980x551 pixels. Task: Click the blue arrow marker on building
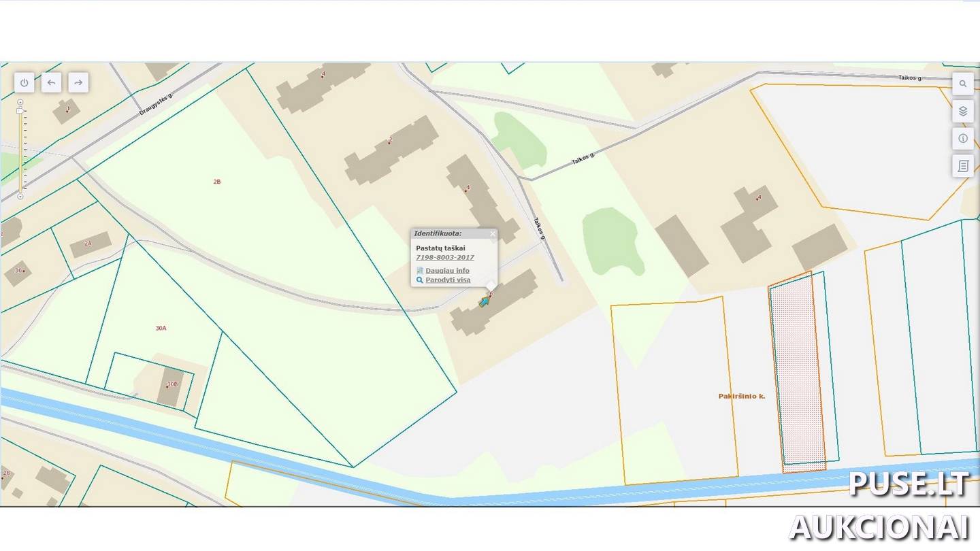(484, 302)
